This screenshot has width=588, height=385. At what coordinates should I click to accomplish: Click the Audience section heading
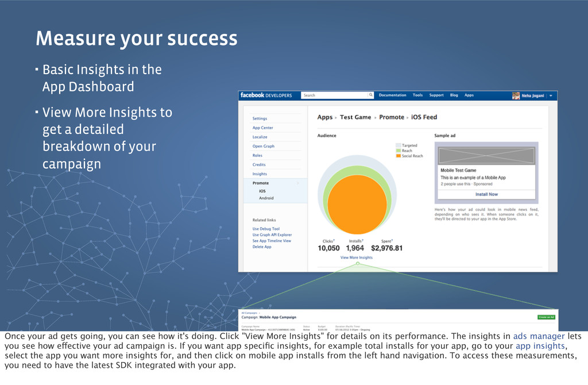(x=327, y=136)
